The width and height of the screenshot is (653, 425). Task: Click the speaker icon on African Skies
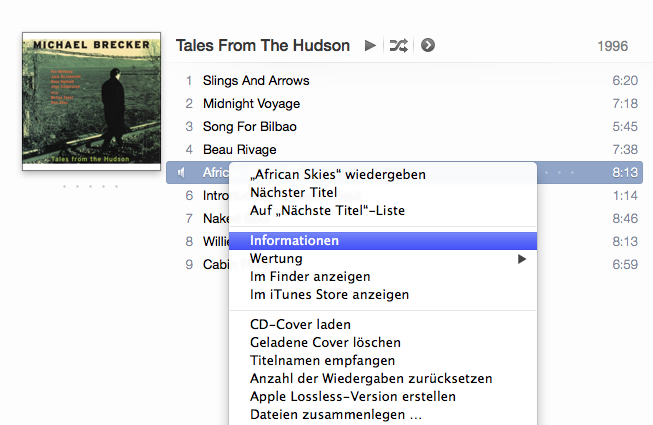coord(182,172)
